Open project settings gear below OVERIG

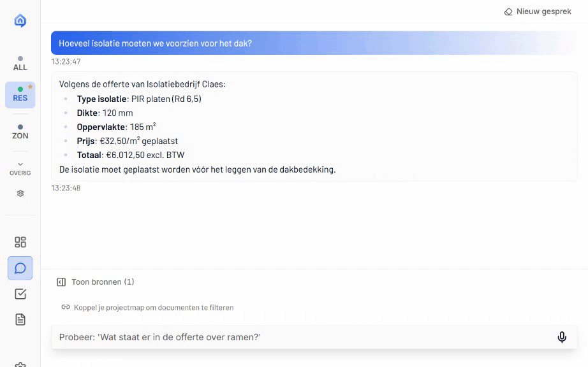[x=20, y=193]
